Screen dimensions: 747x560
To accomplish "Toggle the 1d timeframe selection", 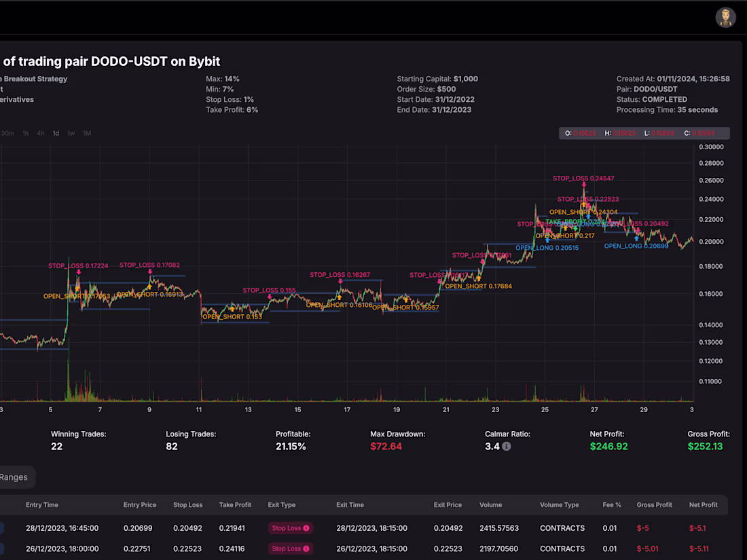I will click(x=56, y=133).
